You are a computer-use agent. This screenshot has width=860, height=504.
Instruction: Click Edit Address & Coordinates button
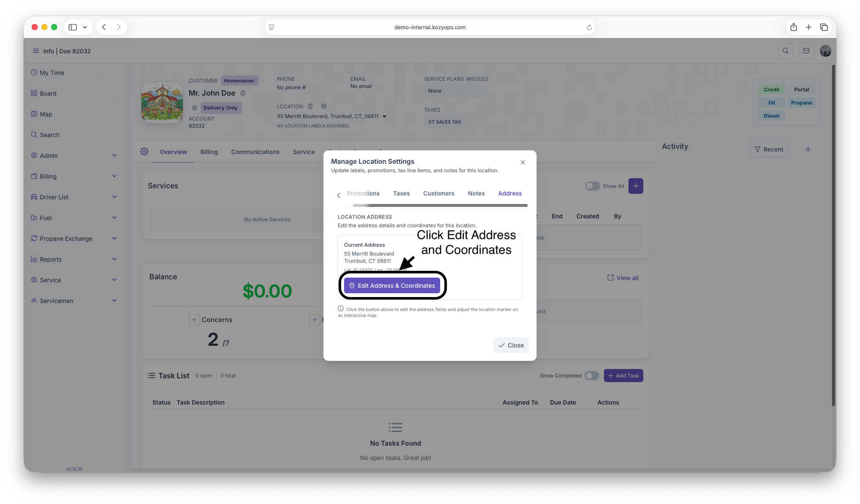pos(392,286)
